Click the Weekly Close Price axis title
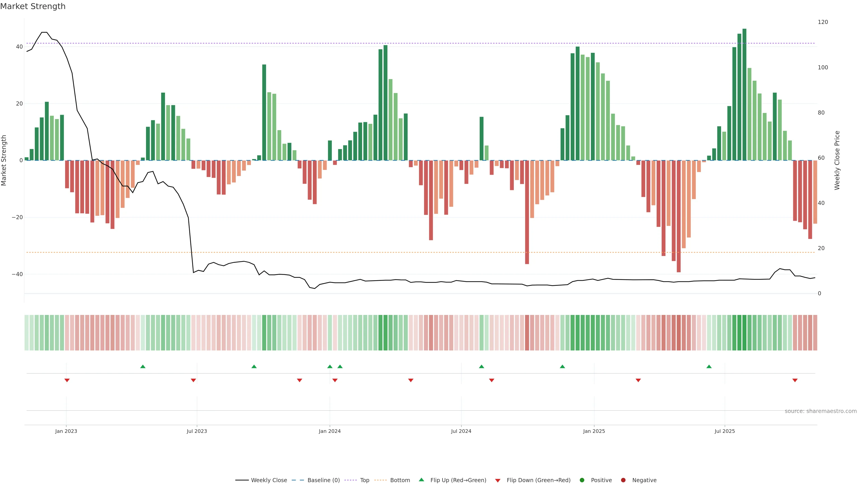 click(837, 160)
